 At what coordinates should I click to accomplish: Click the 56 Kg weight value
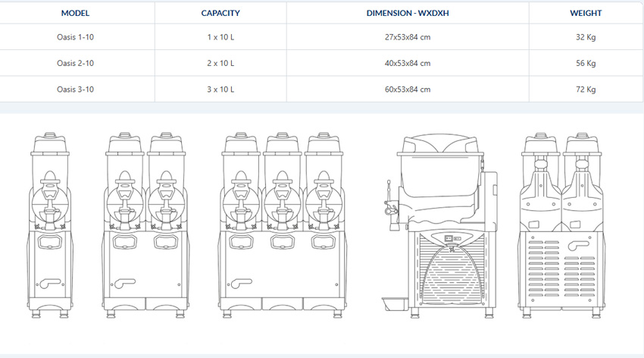[586, 63]
